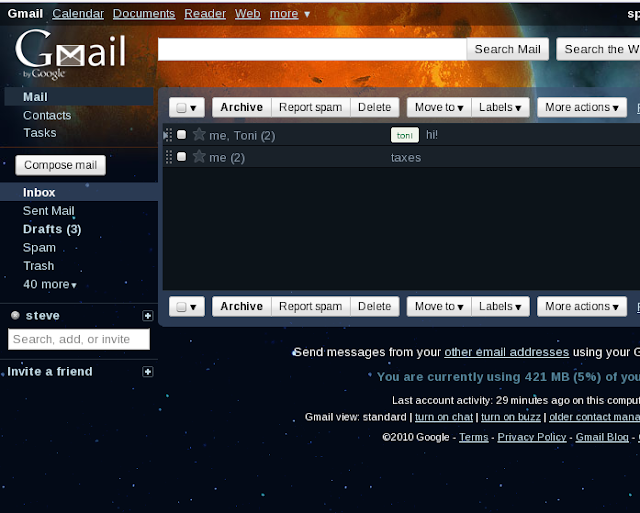Image resolution: width=640 pixels, height=513 pixels.
Task: Open Web link in top bar
Action: tap(247, 14)
